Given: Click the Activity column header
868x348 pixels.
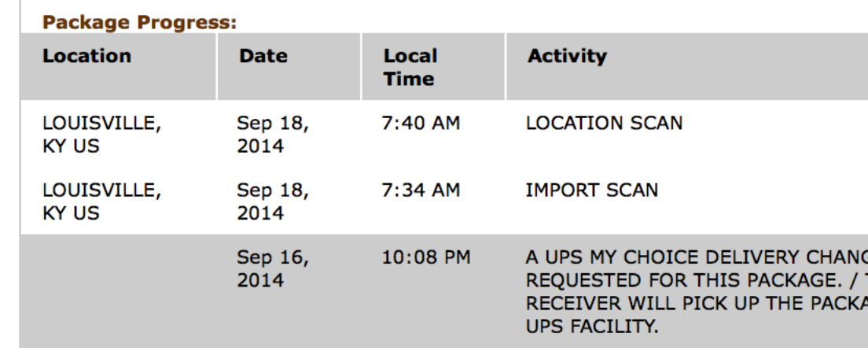Looking at the screenshot, I should (x=567, y=56).
